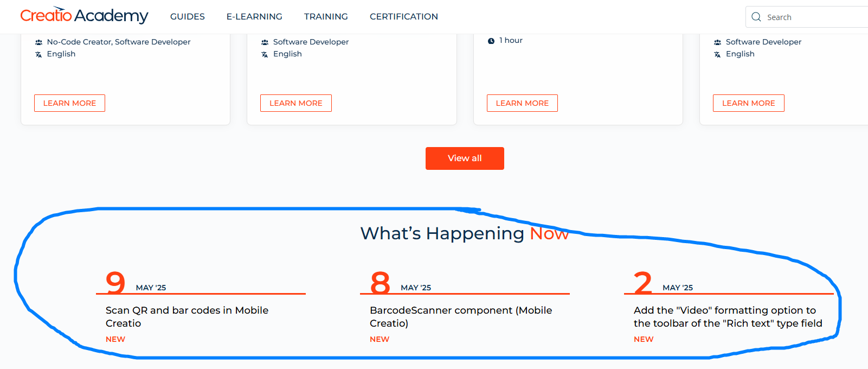Viewport: 868px width, 369px height.
Task: Open Add the "Video" formatting option news item
Action: [728, 317]
